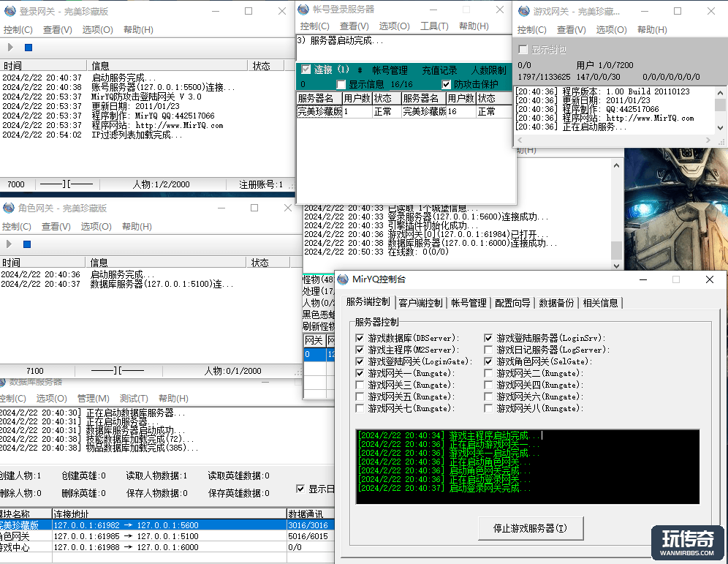
Task: Toggle the 显示信息 checkbox
Action: [341, 84]
